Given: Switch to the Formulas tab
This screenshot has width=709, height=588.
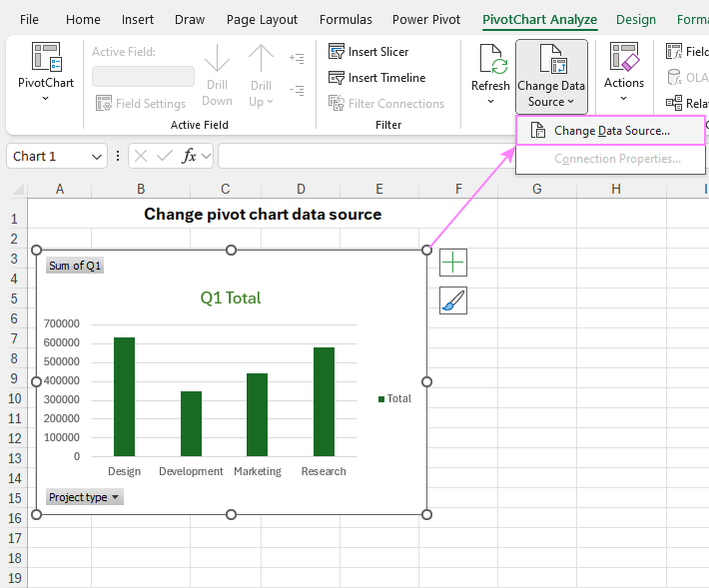Looking at the screenshot, I should coord(346,19).
